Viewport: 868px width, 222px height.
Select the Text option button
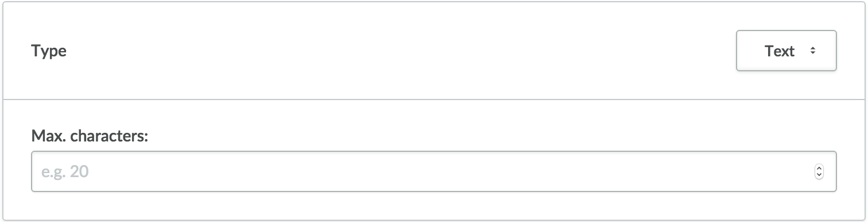pyautogui.click(x=786, y=51)
